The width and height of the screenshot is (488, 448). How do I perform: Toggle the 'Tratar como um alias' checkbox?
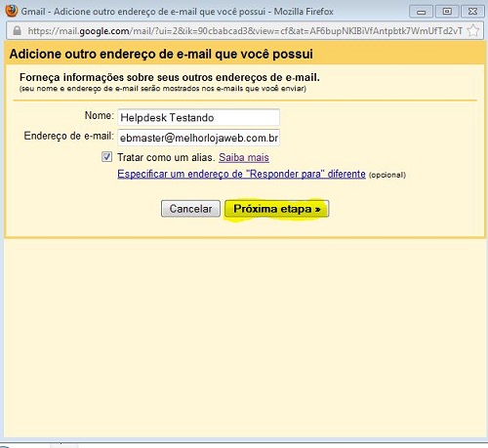pos(106,157)
